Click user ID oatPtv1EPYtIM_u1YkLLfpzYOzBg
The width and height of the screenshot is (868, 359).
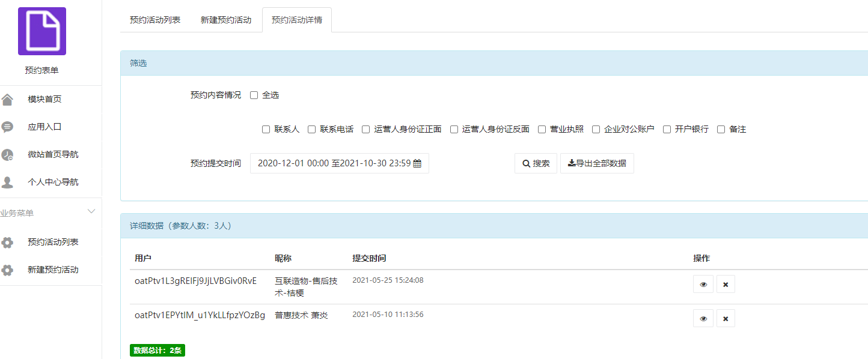(x=200, y=315)
